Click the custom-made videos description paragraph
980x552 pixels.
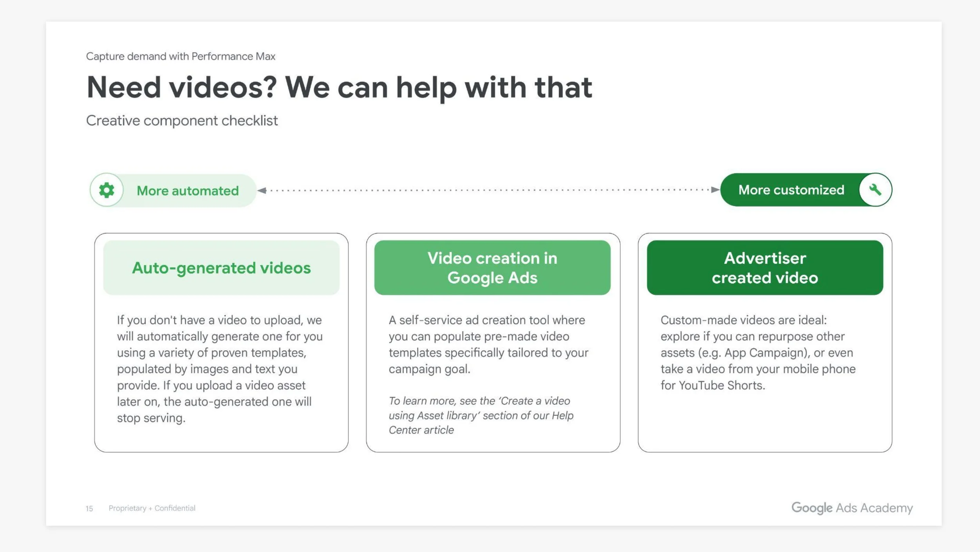tap(757, 352)
